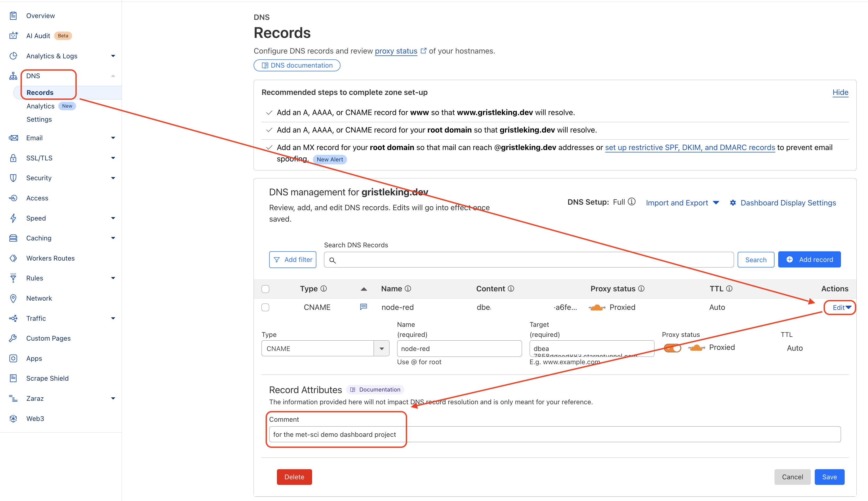Click the comment icon on node-red row
This screenshot has width=868, height=501.
point(364,307)
